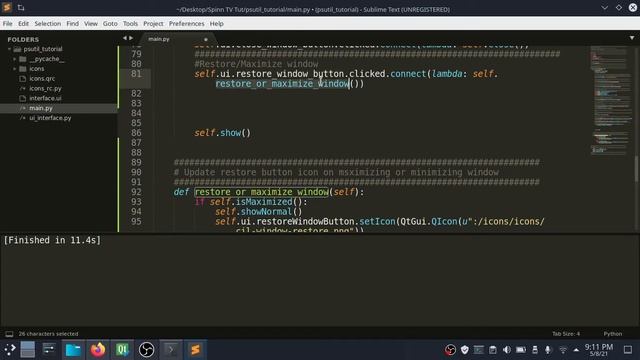
Task: Open the tab list dropdown arrow
Action: pyautogui.click(x=632, y=38)
